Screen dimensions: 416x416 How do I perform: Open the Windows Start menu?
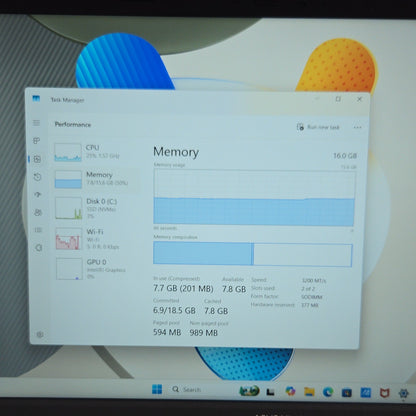click(157, 389)
